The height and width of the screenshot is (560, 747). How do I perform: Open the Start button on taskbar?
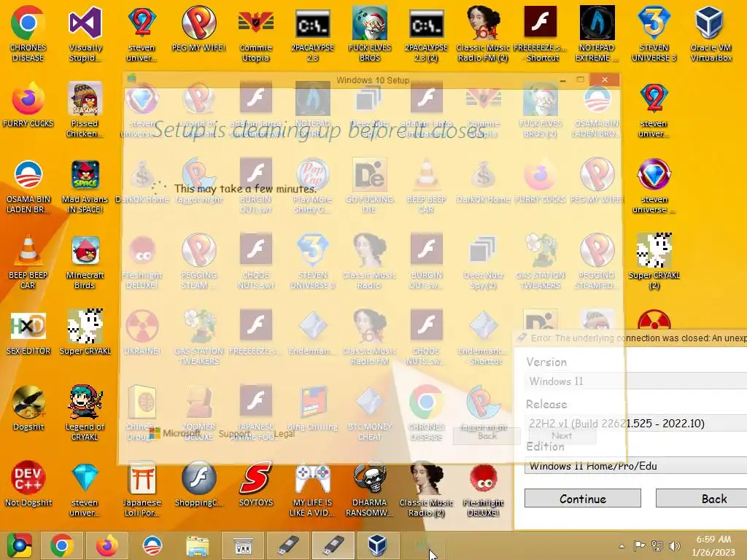tap(19, 545)
